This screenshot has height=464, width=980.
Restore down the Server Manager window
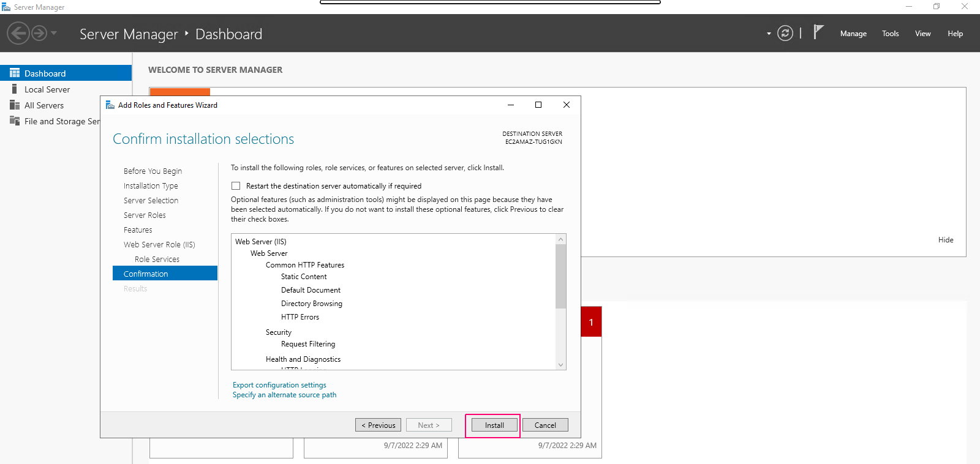pos(937,7)
